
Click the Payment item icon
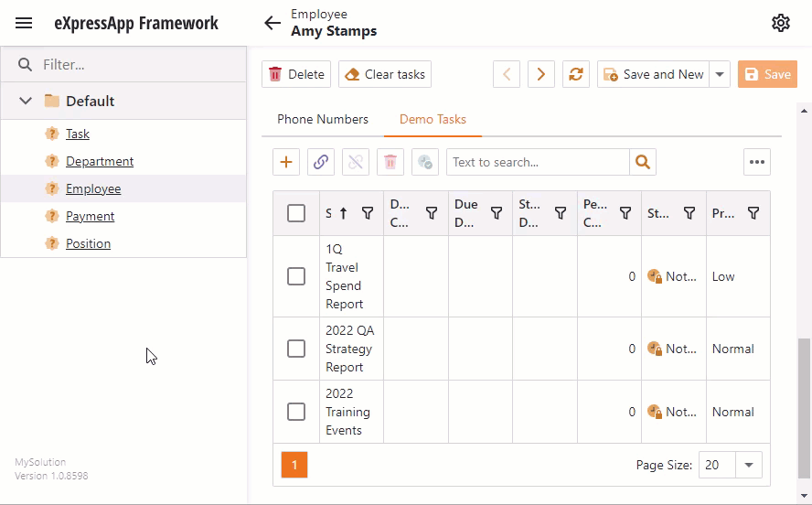[52, 216]
